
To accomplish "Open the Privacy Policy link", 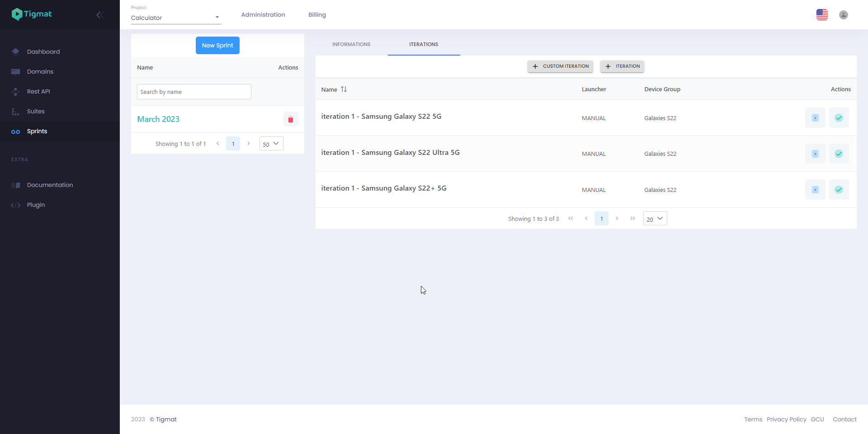I will coord(787,420).
